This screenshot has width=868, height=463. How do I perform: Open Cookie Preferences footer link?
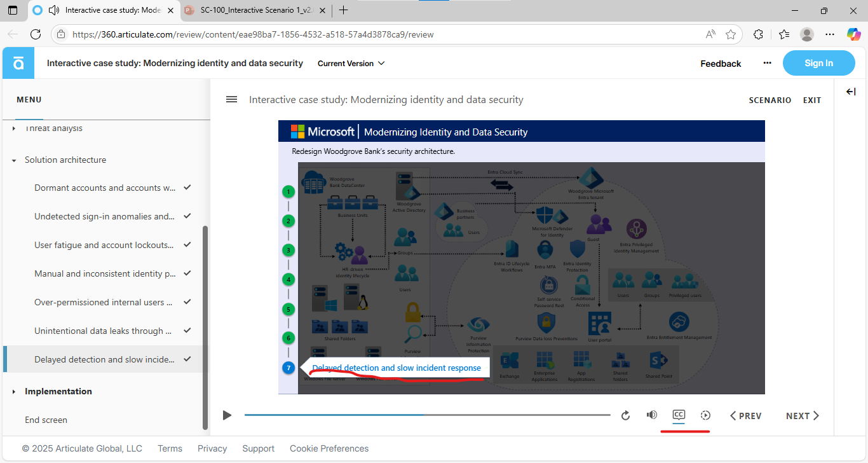[329, 448]
